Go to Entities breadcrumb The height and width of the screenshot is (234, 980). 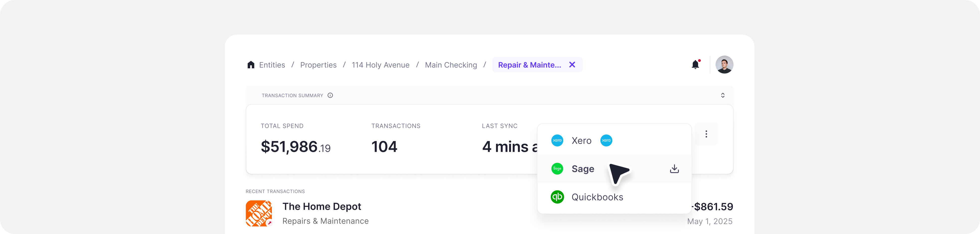pos(272,65)
